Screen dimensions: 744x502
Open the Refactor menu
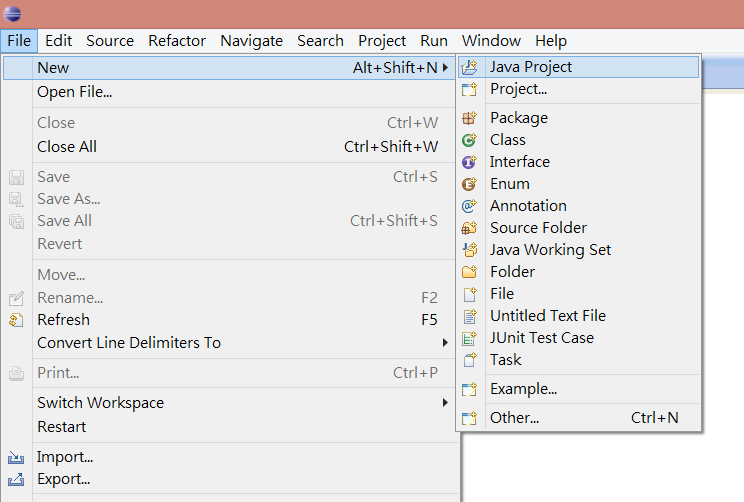click(x=177, y=41)
